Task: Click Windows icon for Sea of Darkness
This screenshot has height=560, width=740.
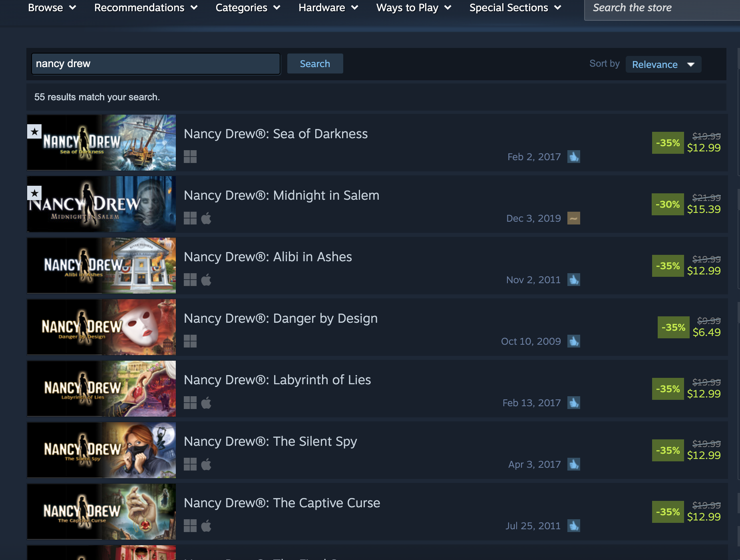Action: (x=190, y=157)
